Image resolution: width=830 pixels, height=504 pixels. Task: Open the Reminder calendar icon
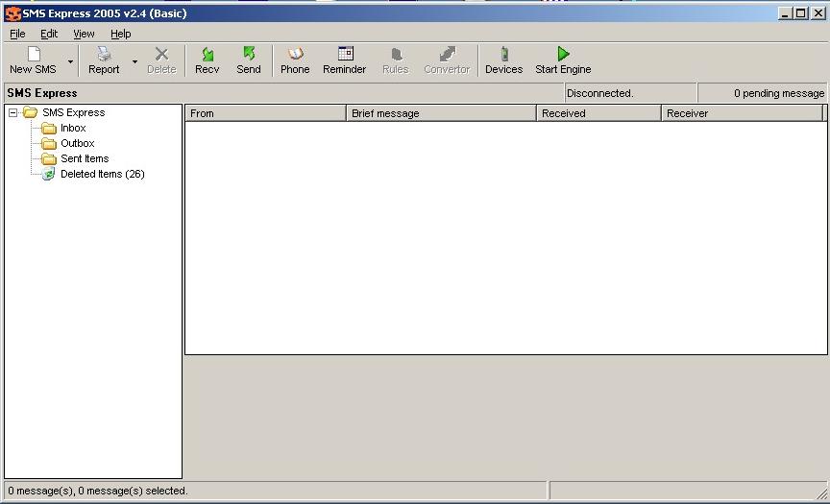click(345, 54)
